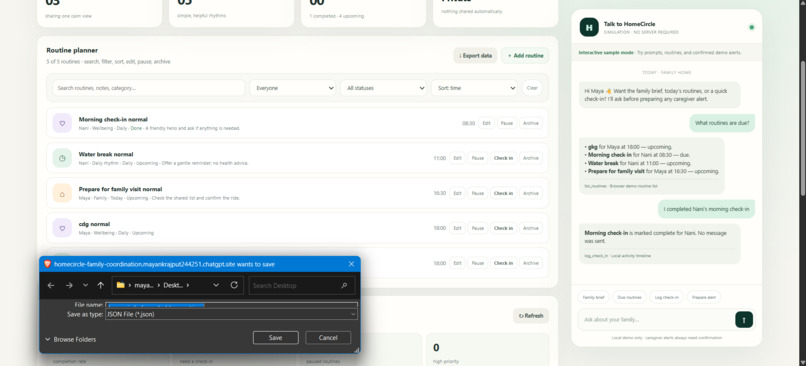
Task: Open recent locations chevron in save dialog
Action: (x=85, y=285)
